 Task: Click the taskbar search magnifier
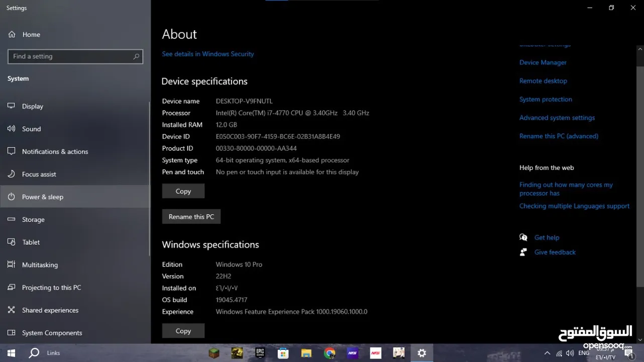tap(34, 353)
